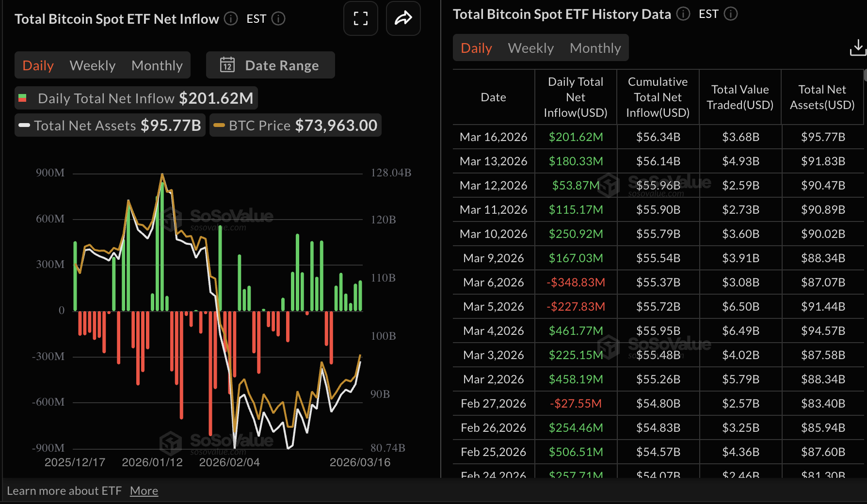Click the Mar 16,2026 table row date
867x504 pixels.
[493, 137]
